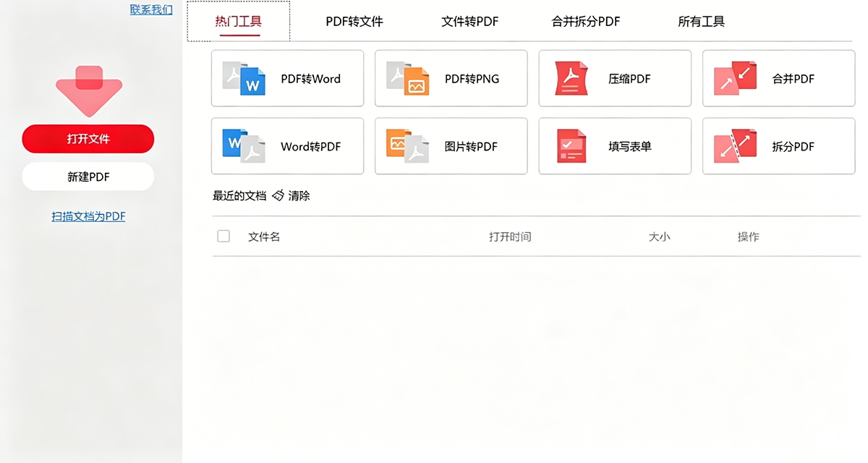The image size is (868, 463).
Task: Click the large red download arrow icon
Action: 89,90
